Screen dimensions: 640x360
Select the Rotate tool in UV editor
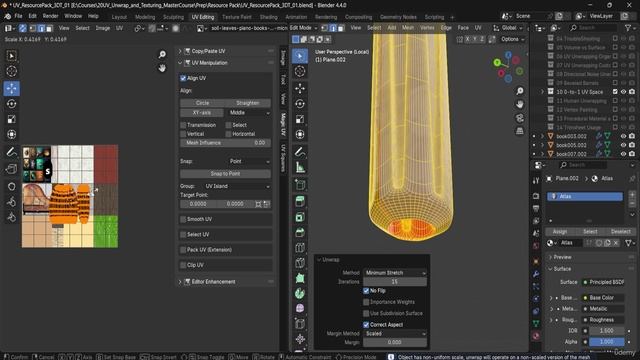[x=11, y=104]
